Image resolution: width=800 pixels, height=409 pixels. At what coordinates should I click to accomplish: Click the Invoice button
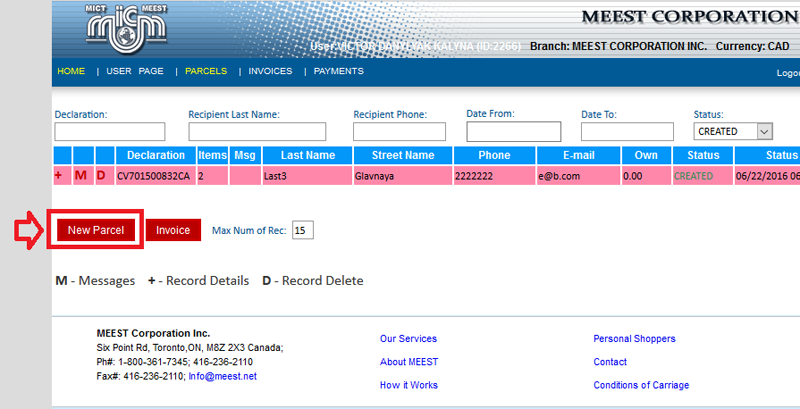[x=173, y=230]
